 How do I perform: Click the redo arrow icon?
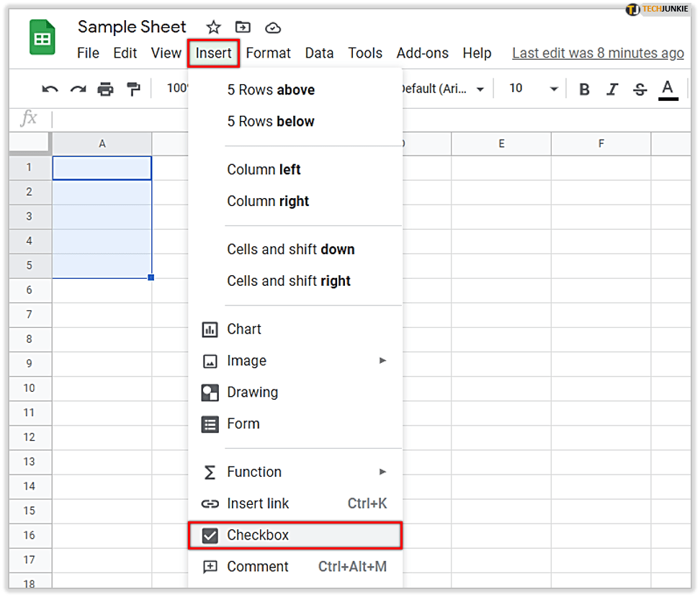click(78, 89)
